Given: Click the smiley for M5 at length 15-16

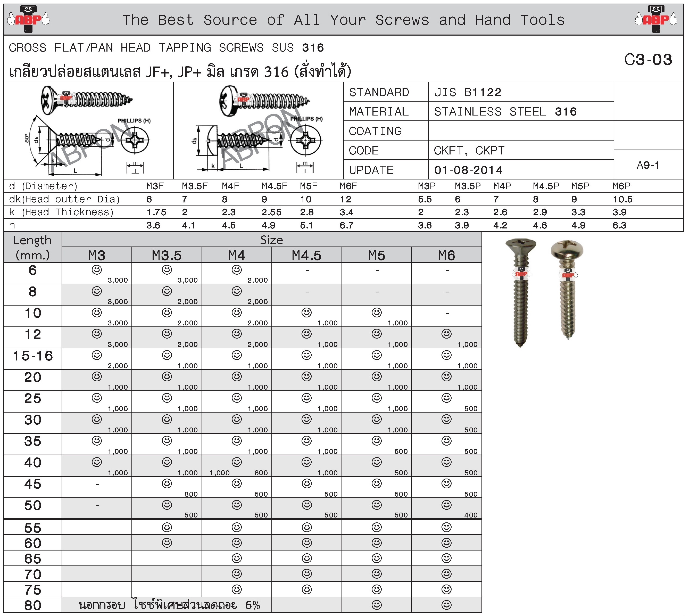Looking at the screenshot, I should coord(377,355).
